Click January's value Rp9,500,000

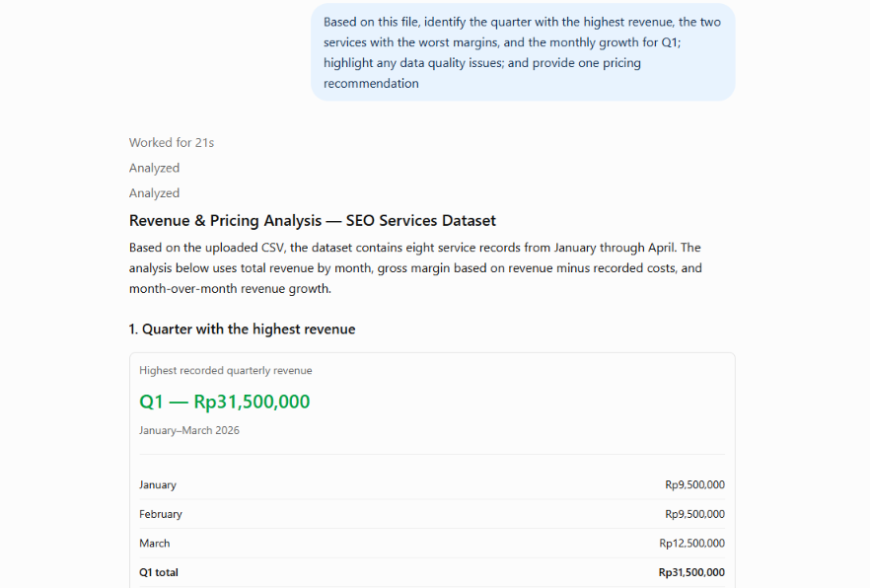tap(694, 484)
